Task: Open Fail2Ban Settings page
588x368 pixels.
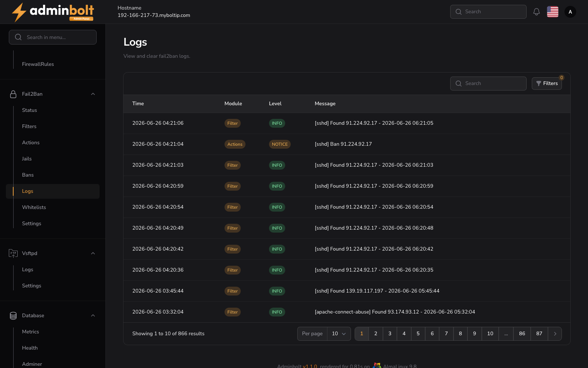Action: 32,223
